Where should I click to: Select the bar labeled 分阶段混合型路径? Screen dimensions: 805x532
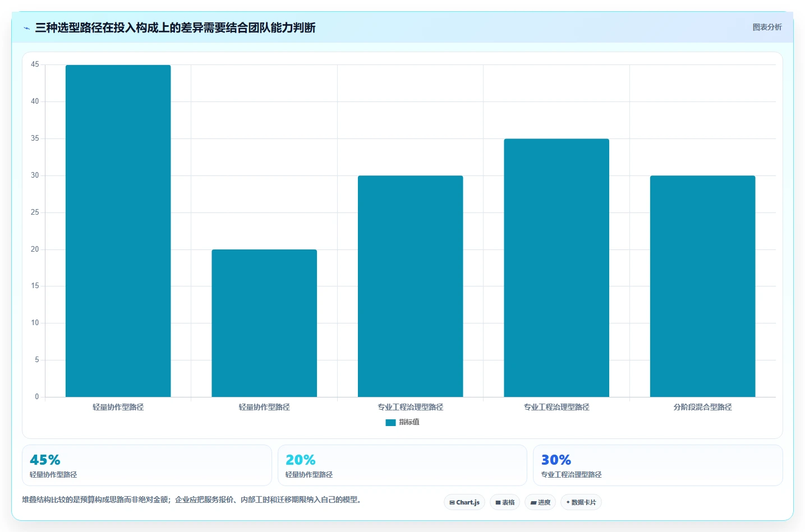pyautogui.click(x=702, y=286)
